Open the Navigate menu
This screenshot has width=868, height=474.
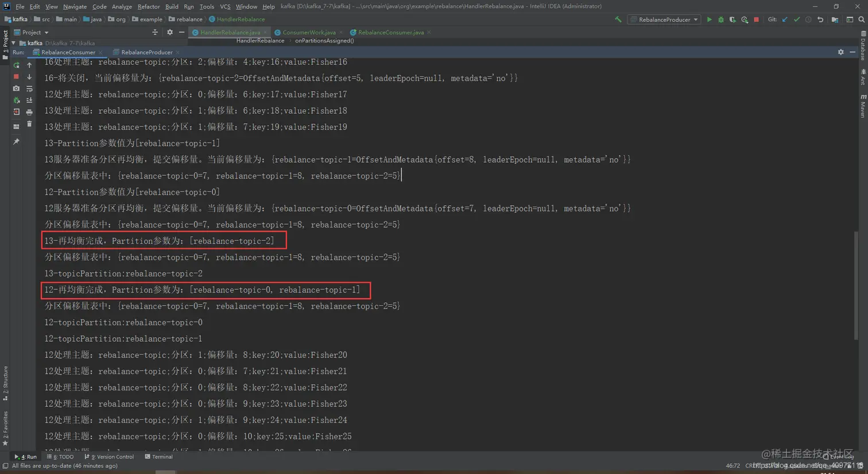(75, 6)
